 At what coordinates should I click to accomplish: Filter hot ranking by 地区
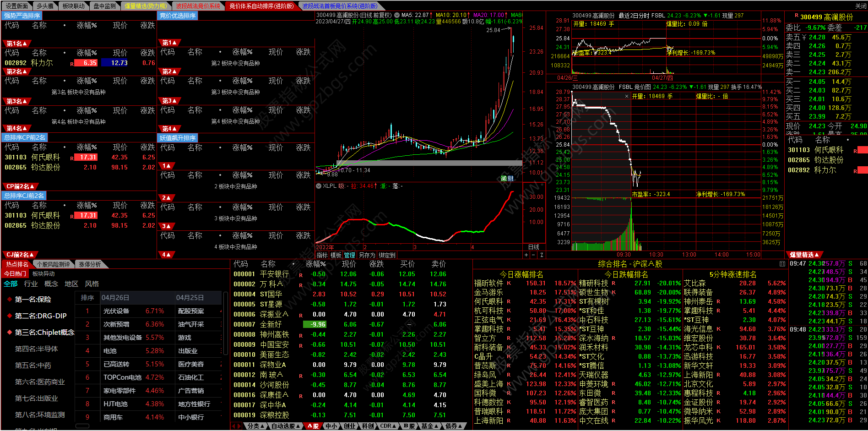point(71,284)
